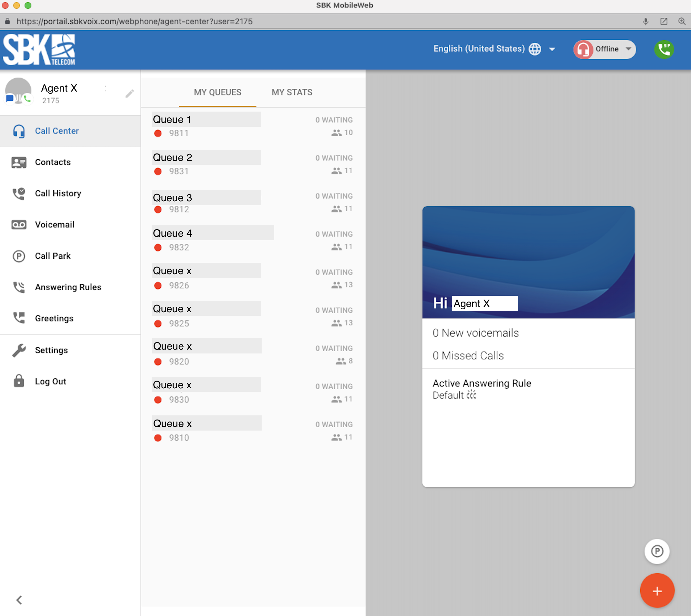Click the lock icon beside the URL
Viewport: 691px width, 616px height.
tap(7, 22)
